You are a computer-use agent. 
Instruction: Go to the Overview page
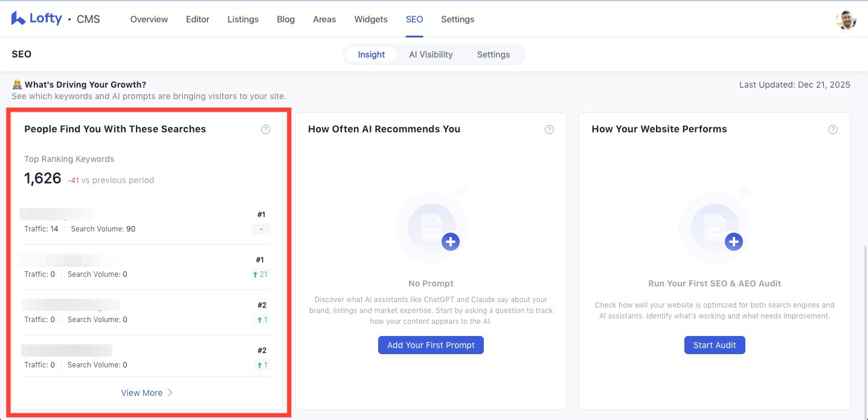149,19
